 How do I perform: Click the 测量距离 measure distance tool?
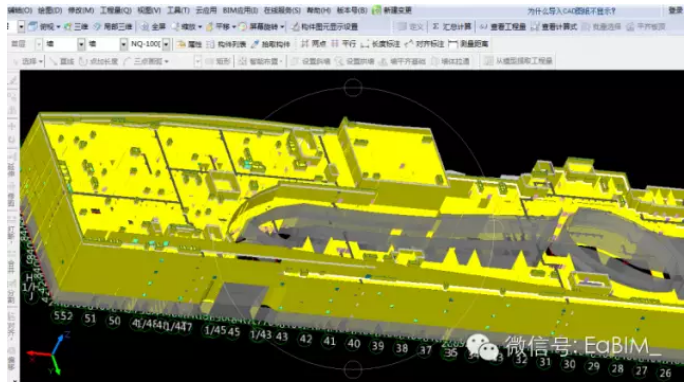pos(468,44)
